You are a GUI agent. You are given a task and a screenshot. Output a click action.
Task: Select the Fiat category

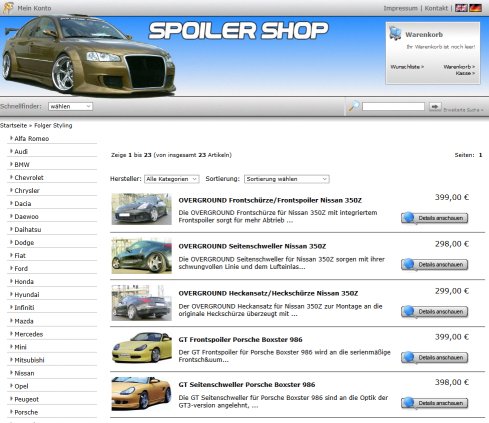pyautogui.click(x=20, y=255)
